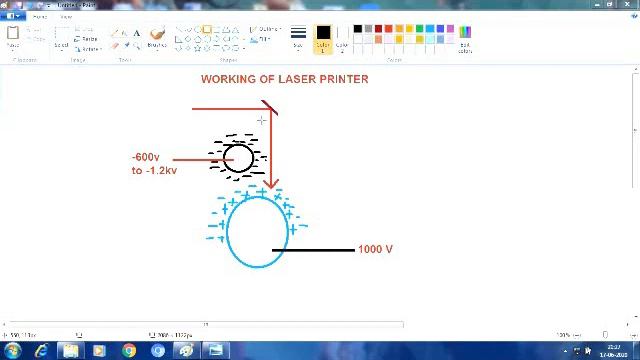The width and height of the screenshot is (640, 360).
Task: Choose the Oval shape
Action: tap(198, 29)
